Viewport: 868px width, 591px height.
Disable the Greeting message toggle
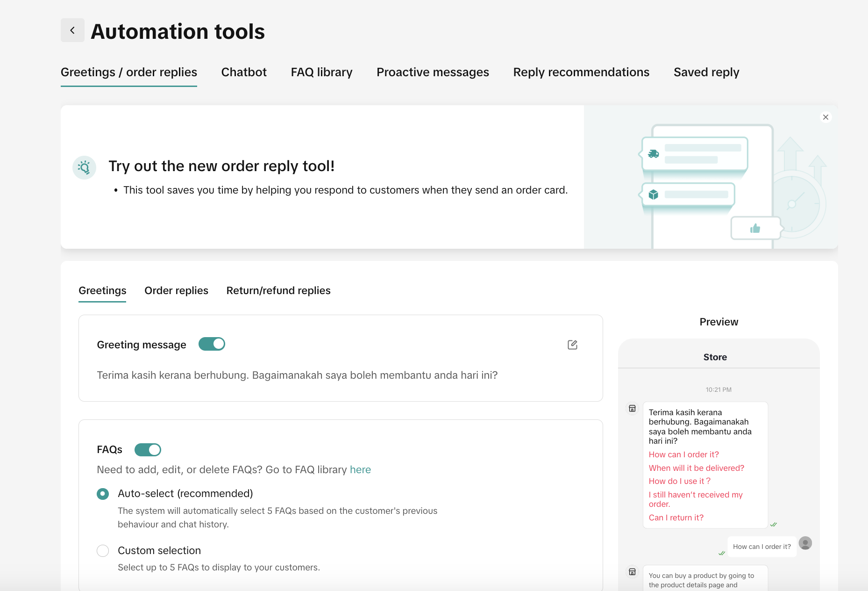point(212,344)
